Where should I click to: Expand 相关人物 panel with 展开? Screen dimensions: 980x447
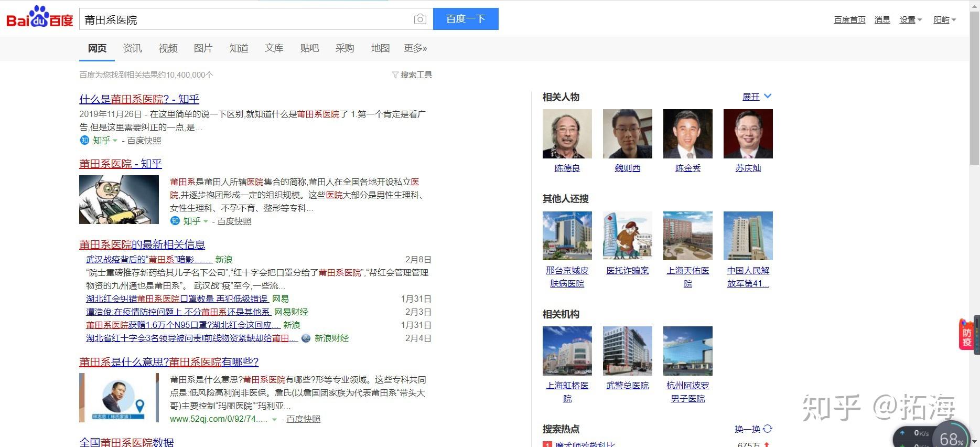click(757, 97)
